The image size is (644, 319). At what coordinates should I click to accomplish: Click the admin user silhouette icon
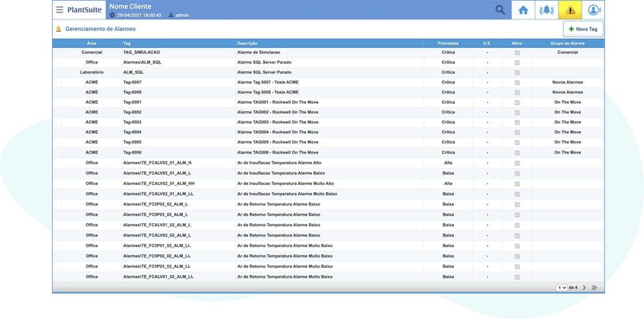pos(171,15)
